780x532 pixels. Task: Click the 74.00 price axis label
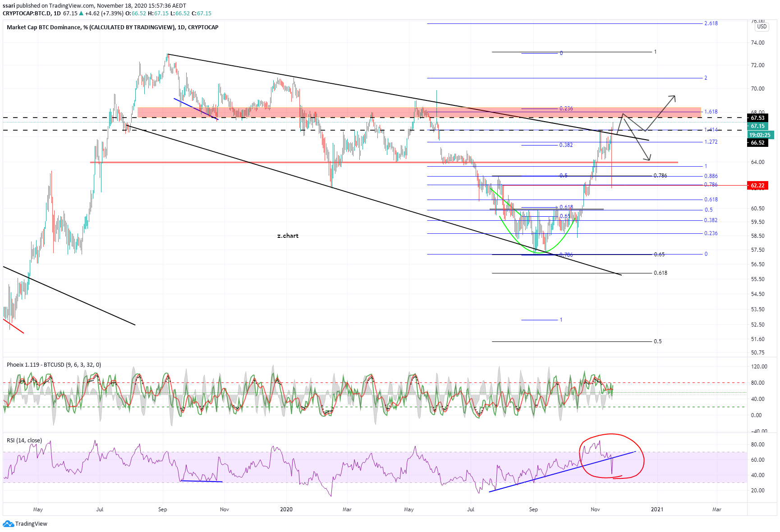click(x=758, y=43)
